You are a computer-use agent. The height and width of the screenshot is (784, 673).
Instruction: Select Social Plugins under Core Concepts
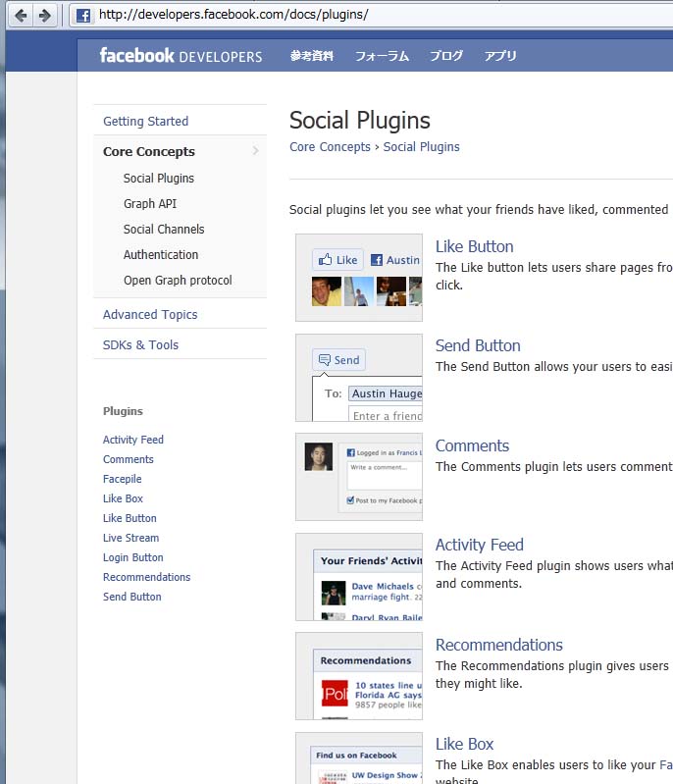pos(159,178)
